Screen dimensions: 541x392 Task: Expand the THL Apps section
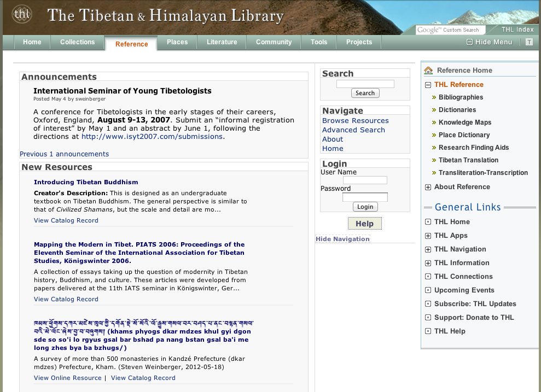point(428,236)
